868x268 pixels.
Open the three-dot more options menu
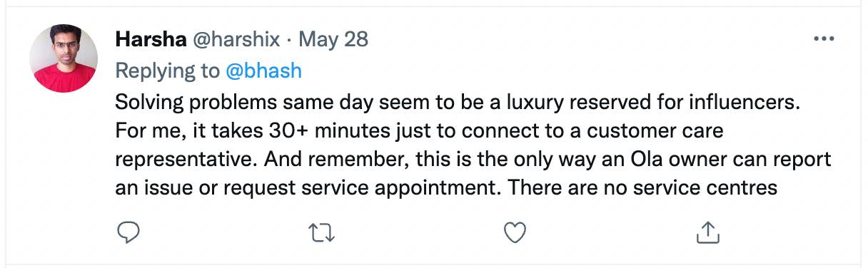coord(824,39)
